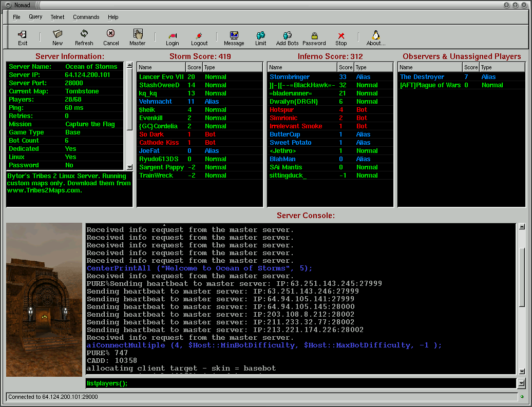
Task: Click the server console scrollbar up arrow
Action: tap(521, 226)
